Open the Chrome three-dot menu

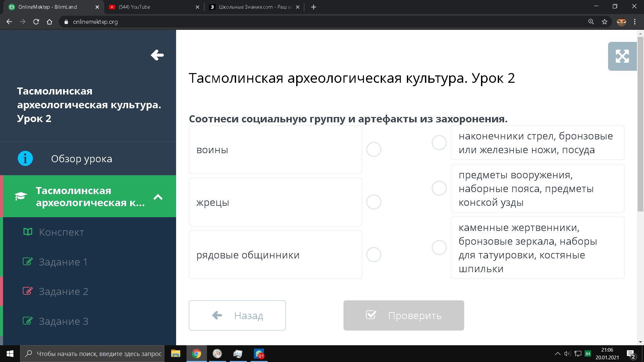tap(635, 22)
